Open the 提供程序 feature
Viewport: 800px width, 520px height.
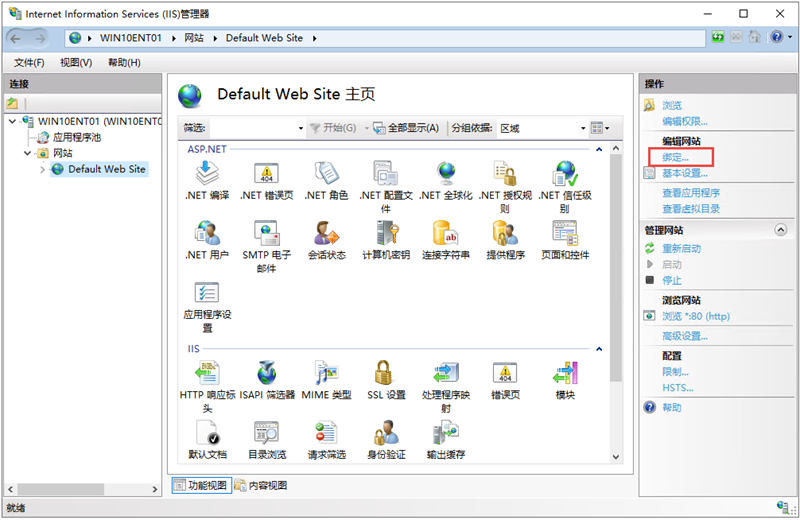click(x=505, y=233)
